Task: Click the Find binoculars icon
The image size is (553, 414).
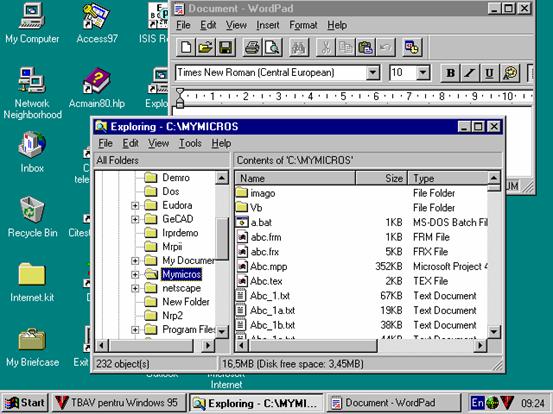Action: click(x=298, y=47)
